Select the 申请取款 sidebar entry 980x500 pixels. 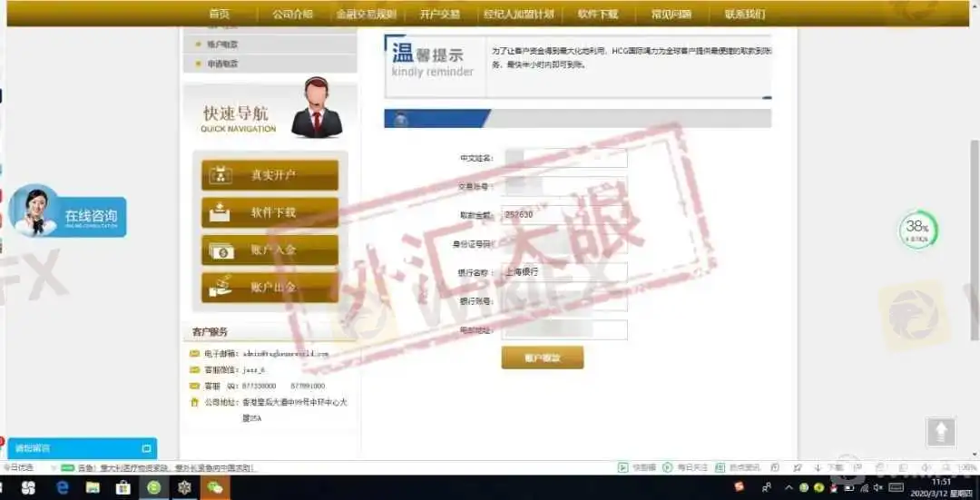pyautogui.click(x=270, y=64)
